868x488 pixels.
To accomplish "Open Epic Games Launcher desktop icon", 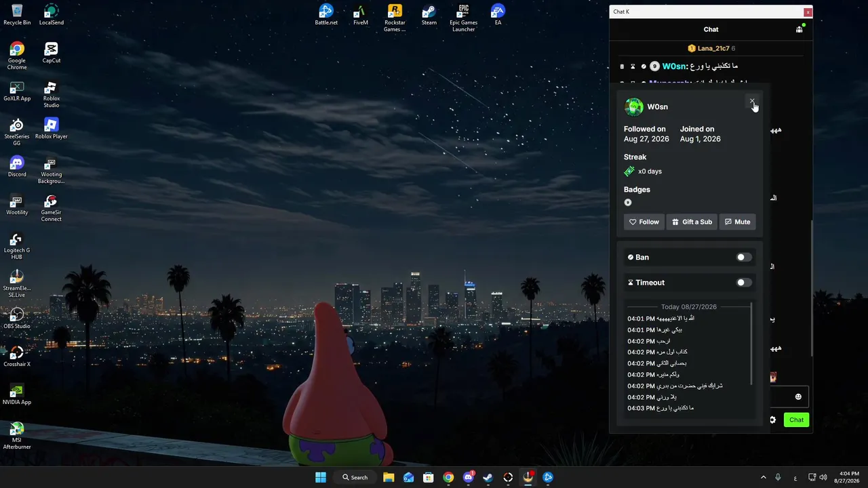I will 464,18.
